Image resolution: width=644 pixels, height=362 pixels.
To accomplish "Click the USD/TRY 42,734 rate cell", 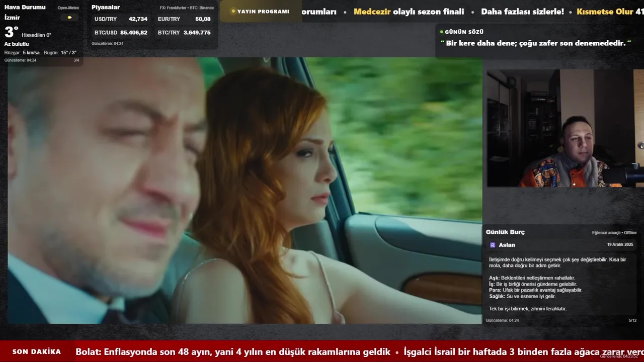I will coord(121,19).
